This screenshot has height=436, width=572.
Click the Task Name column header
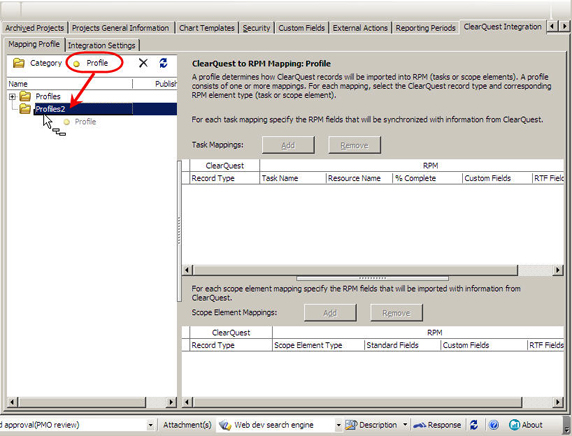[293, 178]
